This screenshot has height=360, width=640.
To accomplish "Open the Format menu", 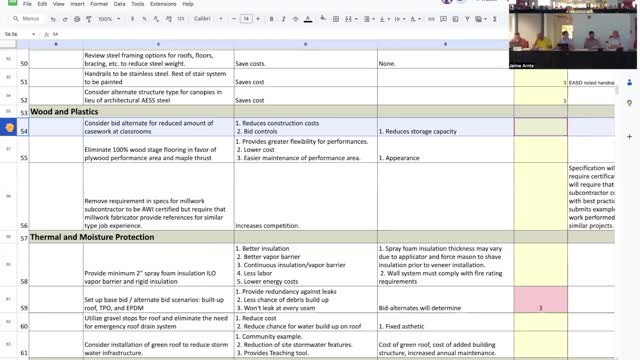I will coord(99,4).
